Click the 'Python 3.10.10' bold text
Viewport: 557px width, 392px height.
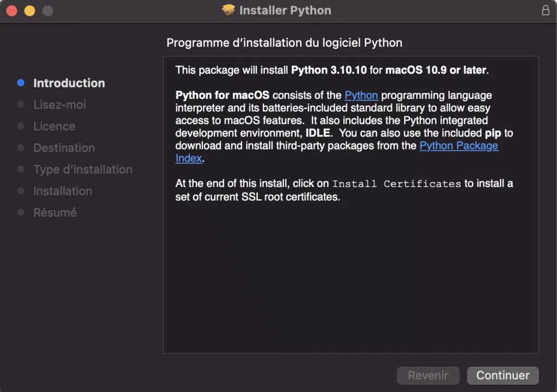pos(329,70)
